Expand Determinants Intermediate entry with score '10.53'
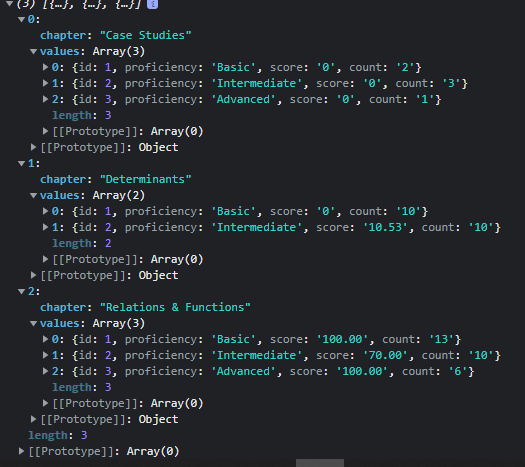Viewport: 525px width, 467px height. [x=45, y=227]
